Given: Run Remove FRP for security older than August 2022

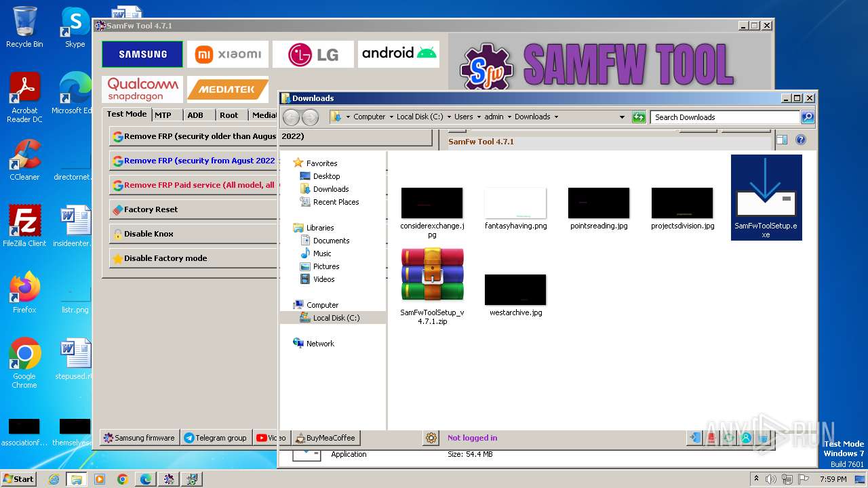Looking at the screenshot, I should [271, 136].
